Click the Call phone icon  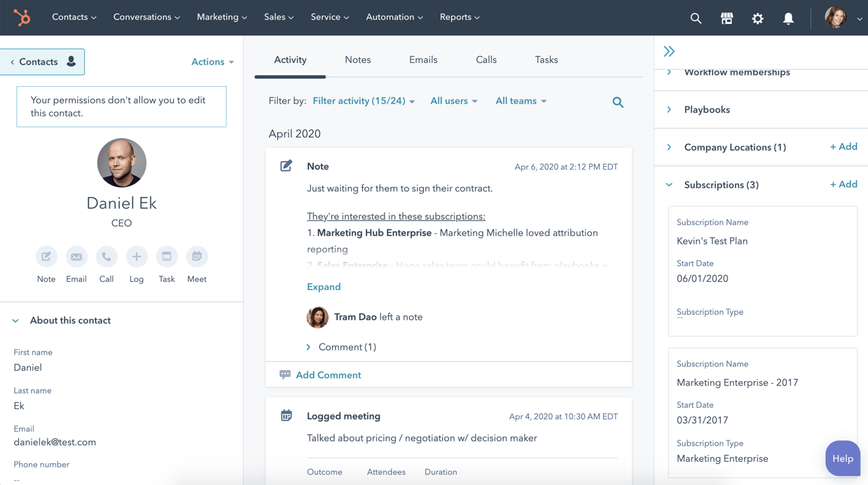click(x=106, y=257)
